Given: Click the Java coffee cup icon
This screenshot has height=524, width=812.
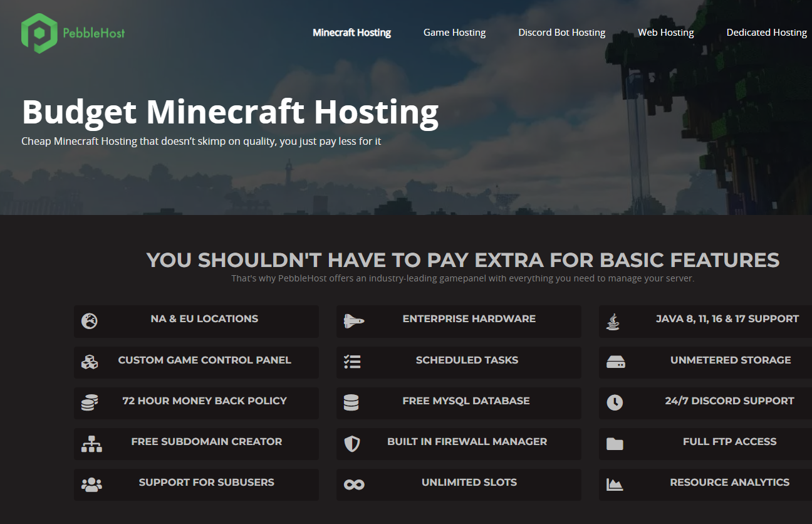Looking at the screenshot, I should click(x=613, y=322).
